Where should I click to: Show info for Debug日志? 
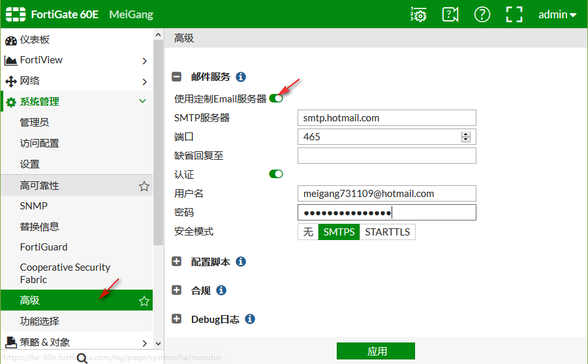coord(250,319)
